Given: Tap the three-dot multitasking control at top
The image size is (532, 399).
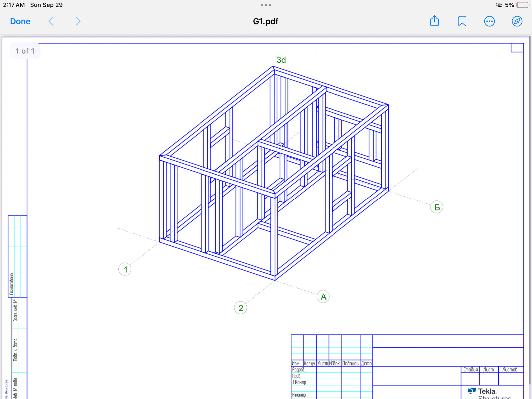Looking at the screenshot, I should point(266,5).
